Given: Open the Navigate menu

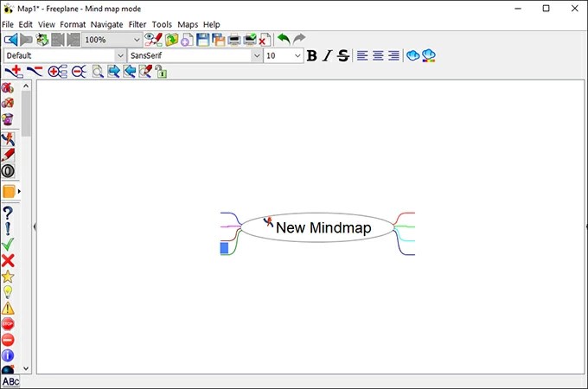Looking at the screenshot, I should pos(107,25).
